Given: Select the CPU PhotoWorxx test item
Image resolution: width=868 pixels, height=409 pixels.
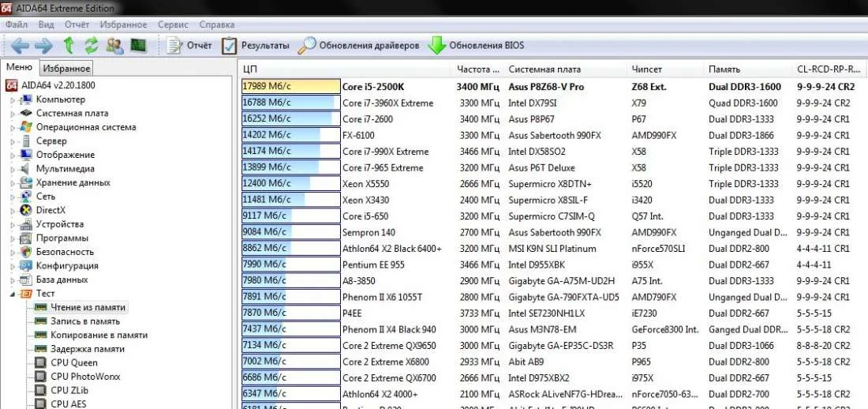Looking at the screenshot, I should tap(85, 377).
